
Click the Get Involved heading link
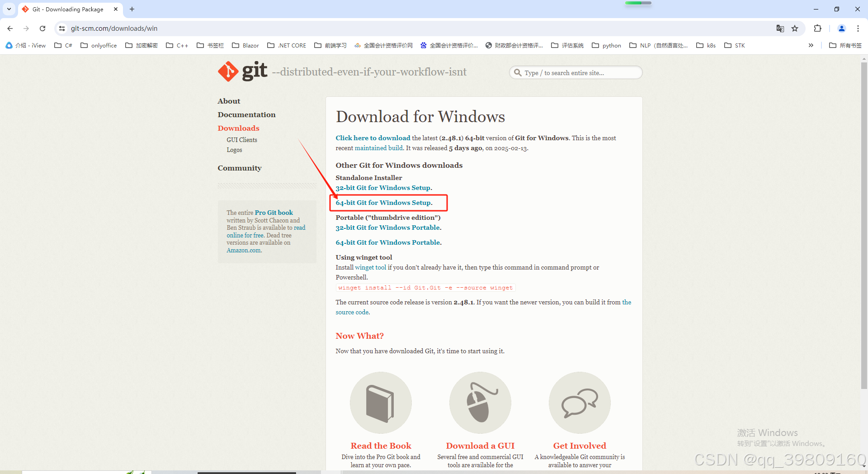[580, 446]
